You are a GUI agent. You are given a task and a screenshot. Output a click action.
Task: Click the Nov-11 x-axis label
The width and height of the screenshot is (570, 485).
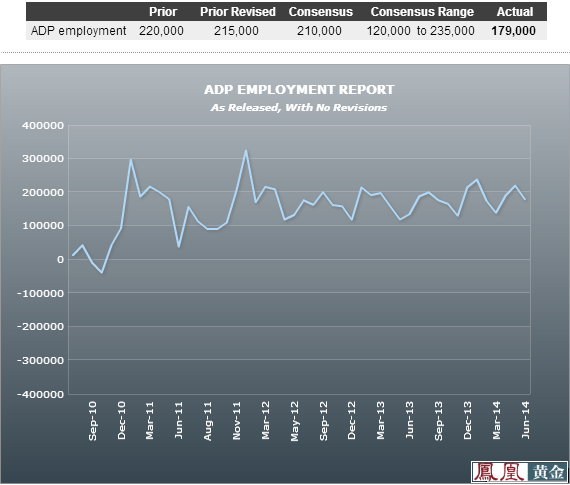(x=237, y=421)
